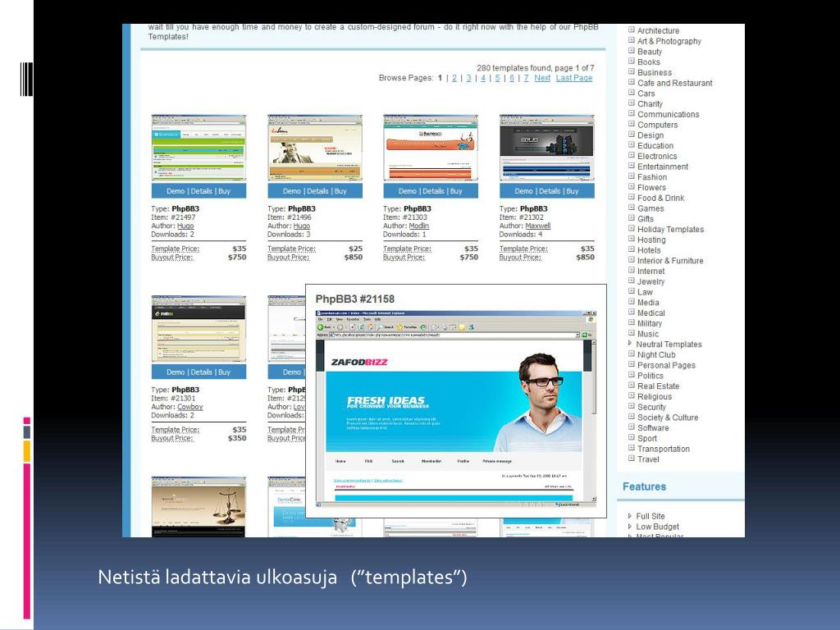Jump to page 6 of results
The height and width of the screenshot is (630, 840).
point(512,78)
